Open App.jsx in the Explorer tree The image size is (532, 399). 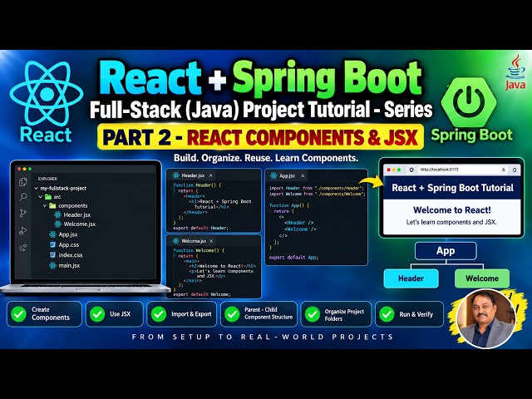(63, 234)
